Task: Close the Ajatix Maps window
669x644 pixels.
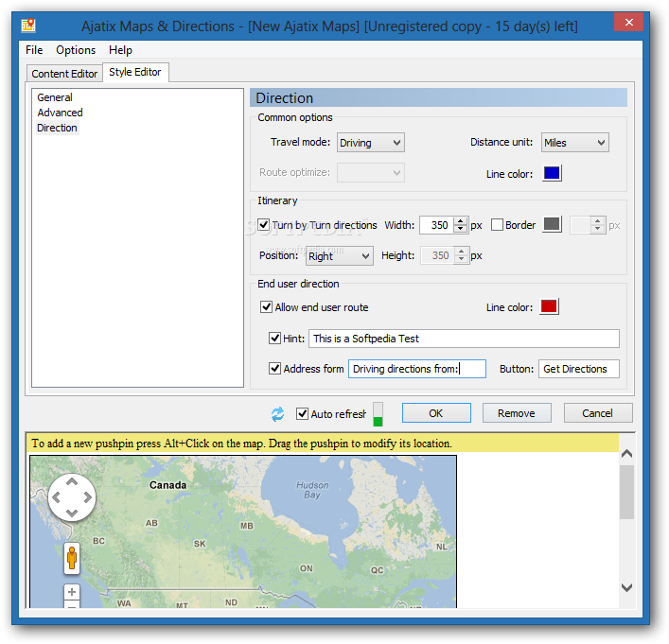Action: (x=628, y=22)
